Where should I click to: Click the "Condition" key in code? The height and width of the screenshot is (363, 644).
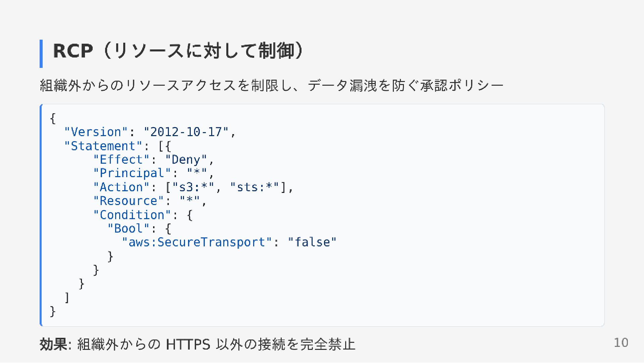coord(132,215)
